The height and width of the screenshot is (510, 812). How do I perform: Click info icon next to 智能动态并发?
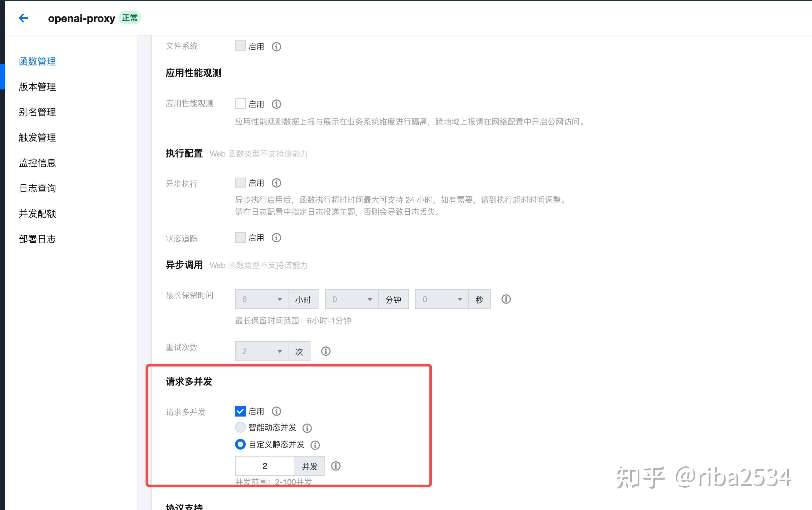307,428
